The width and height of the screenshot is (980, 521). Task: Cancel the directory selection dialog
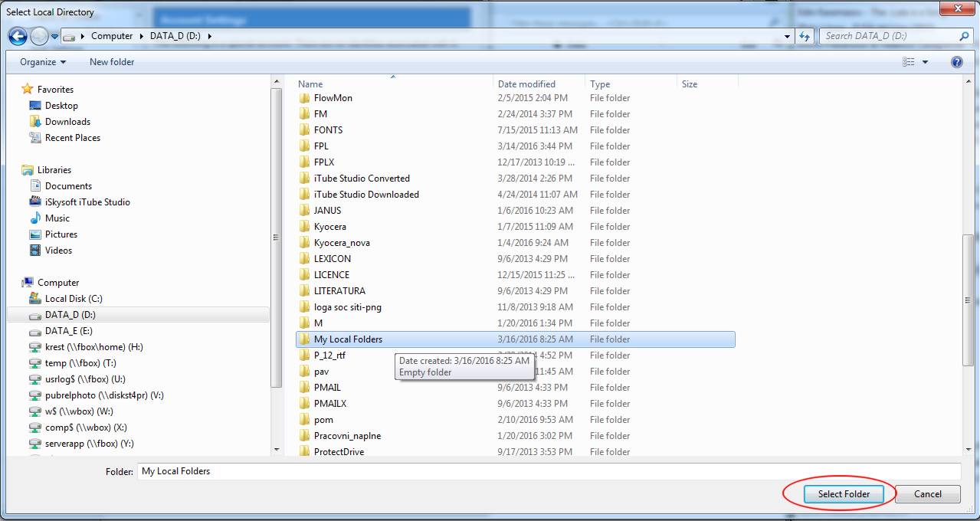pos(927,494)
